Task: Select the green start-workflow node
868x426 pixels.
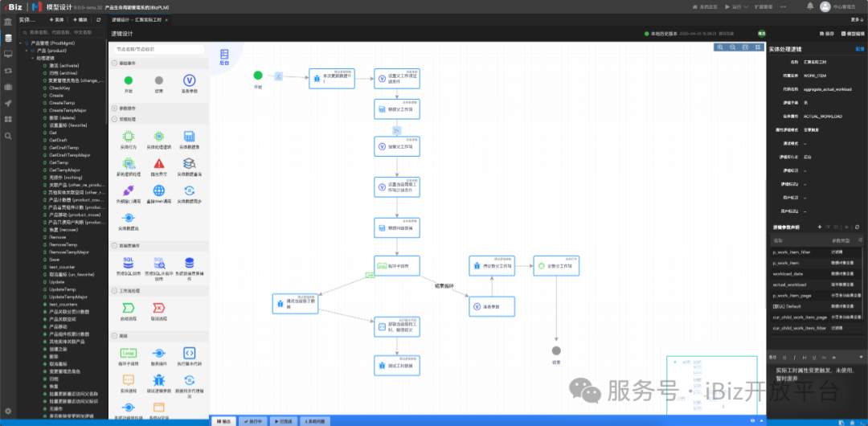Action: tap(129, 308)
